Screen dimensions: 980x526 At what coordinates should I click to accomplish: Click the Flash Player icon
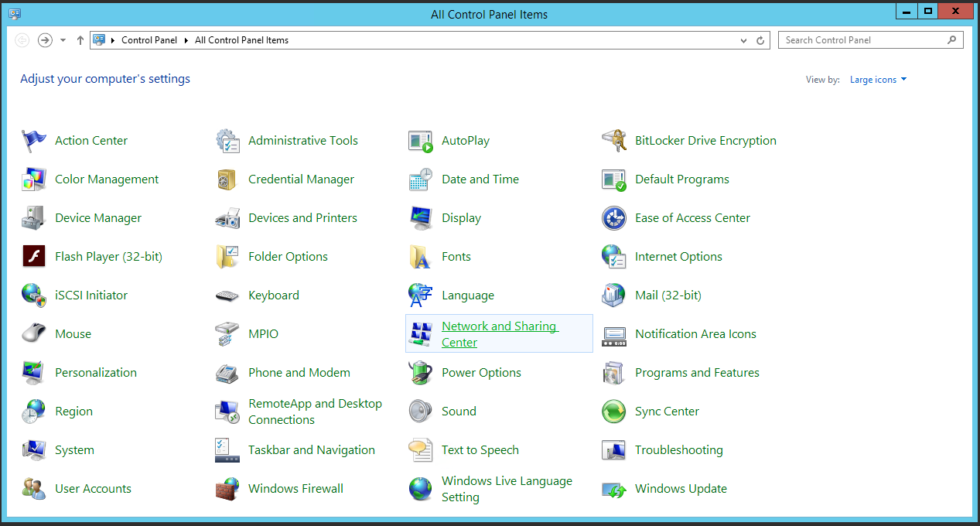pyautogui.click(x=34, y=257)
